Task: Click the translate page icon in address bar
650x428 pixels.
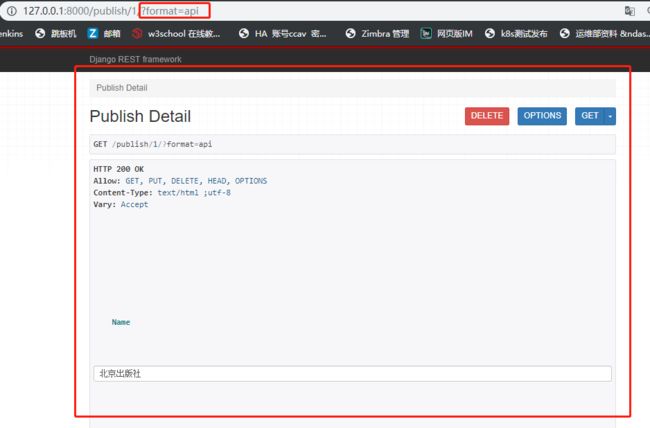Action: [629, 11]
